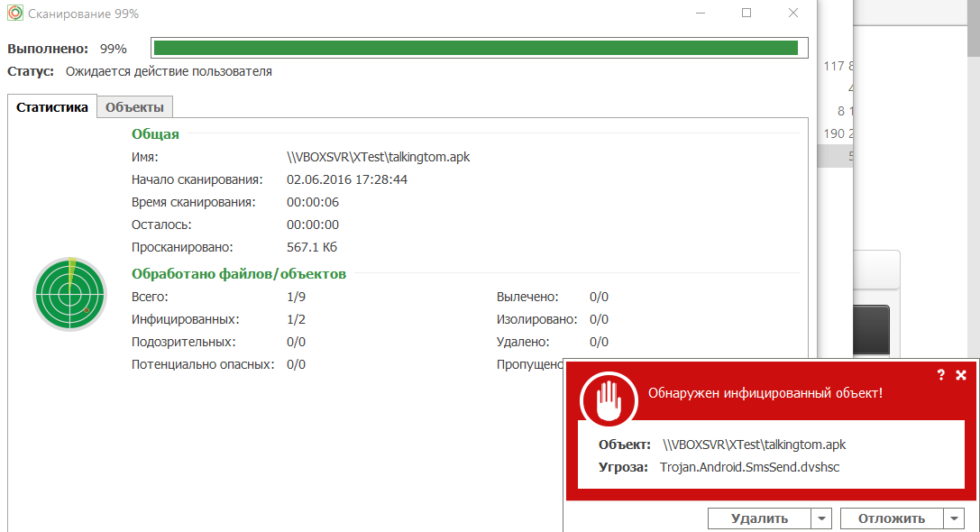Select the Статистика tab
This screenshot has width=980, height=532.
point(52,107)
